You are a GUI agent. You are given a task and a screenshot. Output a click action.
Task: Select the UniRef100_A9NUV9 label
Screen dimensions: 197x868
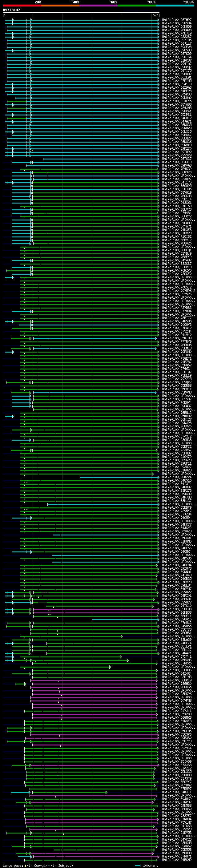coord(177,128)
